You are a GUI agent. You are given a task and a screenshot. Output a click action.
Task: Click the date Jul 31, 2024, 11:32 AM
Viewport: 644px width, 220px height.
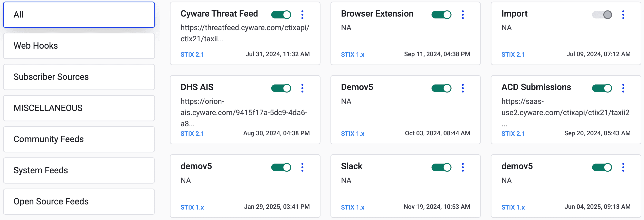pos(277,54)
